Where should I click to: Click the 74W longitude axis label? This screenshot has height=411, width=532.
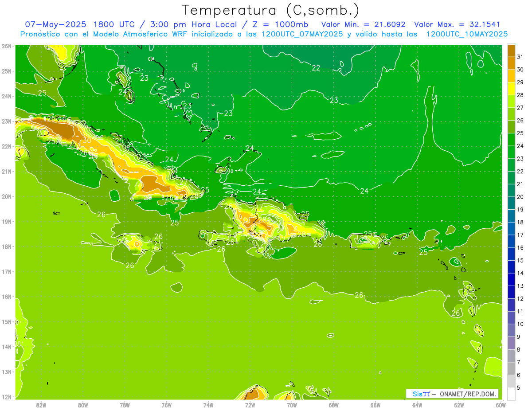point(208,404)
